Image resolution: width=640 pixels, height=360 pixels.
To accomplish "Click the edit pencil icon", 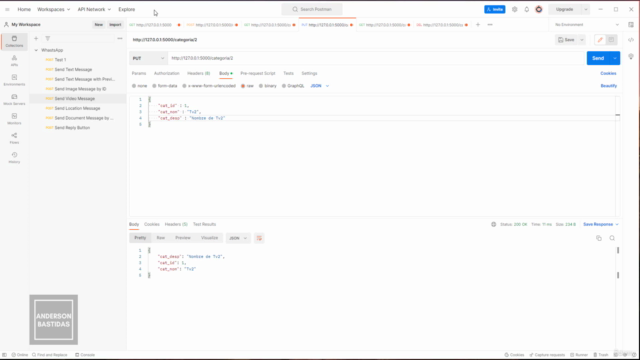I will [x=600, y=40].
